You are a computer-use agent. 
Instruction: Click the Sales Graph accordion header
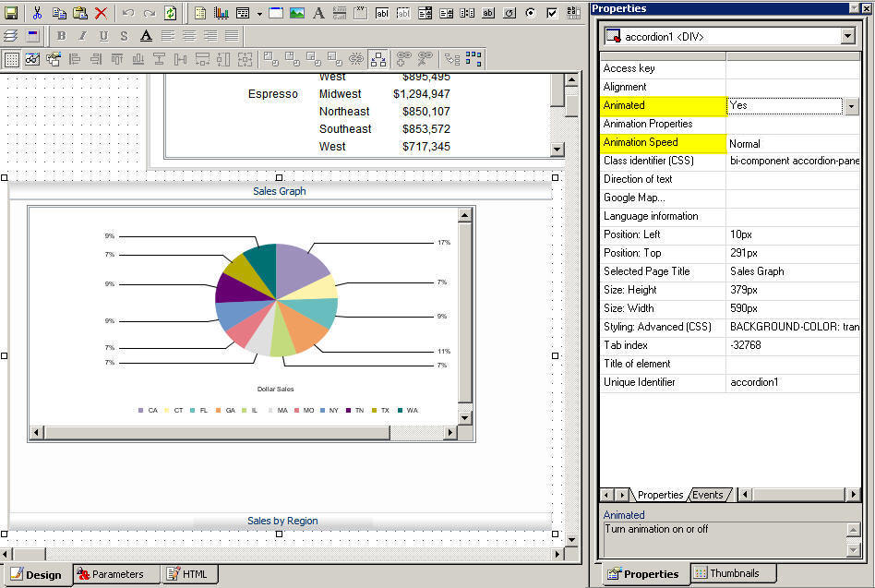click(x=279, y=191)
